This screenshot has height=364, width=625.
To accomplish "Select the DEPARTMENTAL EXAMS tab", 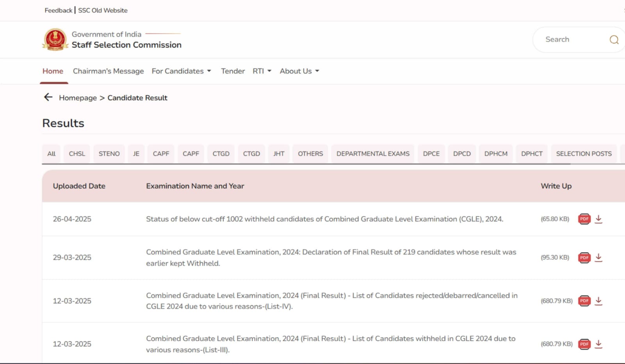I will [x=373, y=154].
